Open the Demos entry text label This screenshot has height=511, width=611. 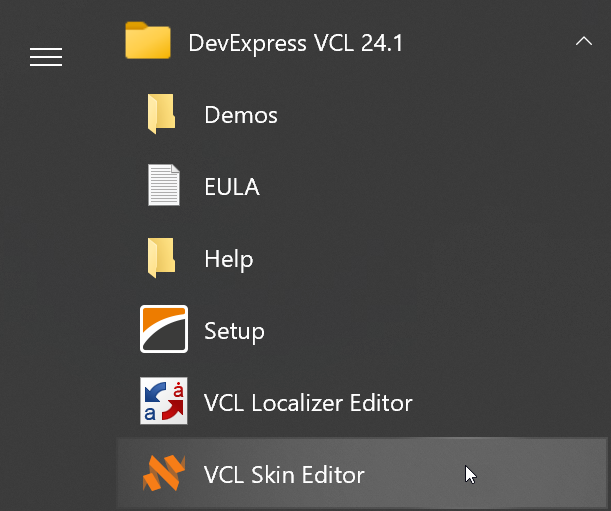pyautogui.click(x=241, y=115)
